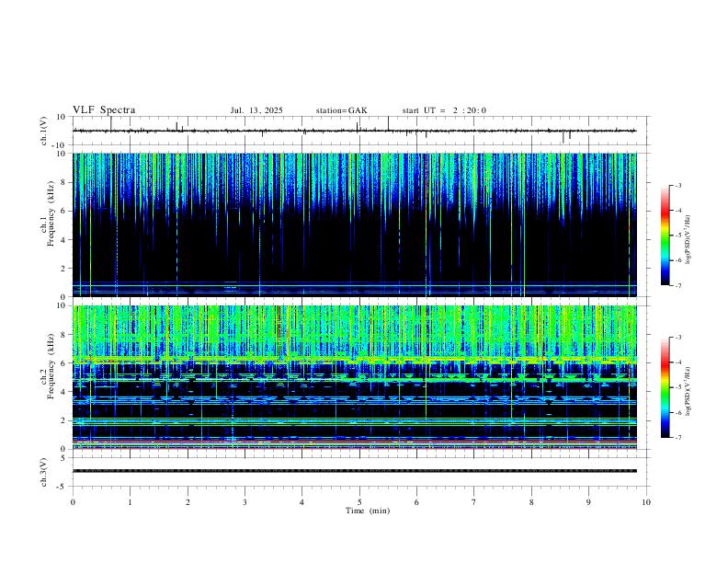
Task: Click the ch.1 spectrogram panel
Action: pyautogui.click(x=355, y=224)
